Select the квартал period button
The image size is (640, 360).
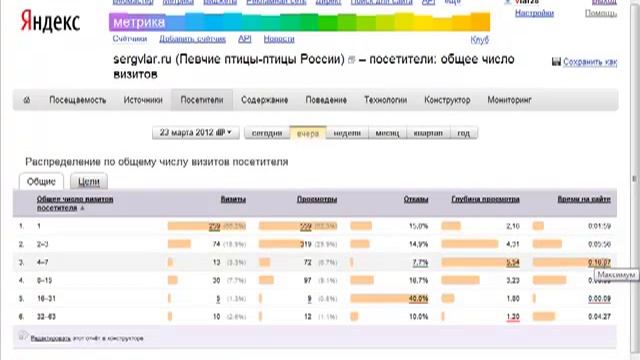point(428,133)
